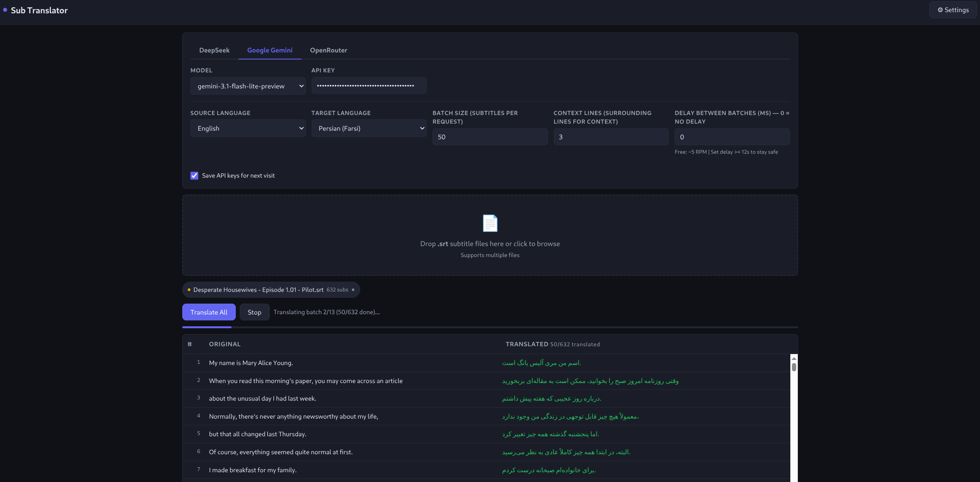Click the document icon in drop zone

click(x=490, y=223)
